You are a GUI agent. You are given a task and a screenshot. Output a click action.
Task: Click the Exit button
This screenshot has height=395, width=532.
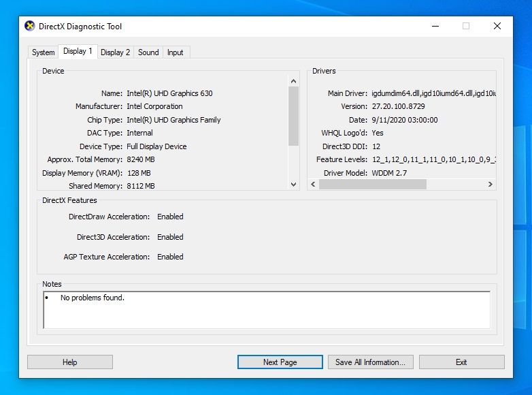pyautogui.click(x=461, y=362)
